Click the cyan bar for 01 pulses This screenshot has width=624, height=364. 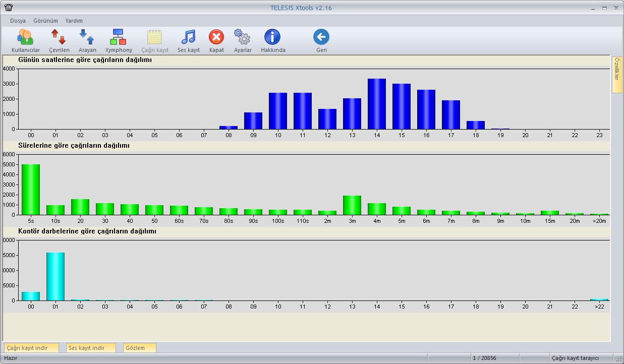click(x=55, y=276)
